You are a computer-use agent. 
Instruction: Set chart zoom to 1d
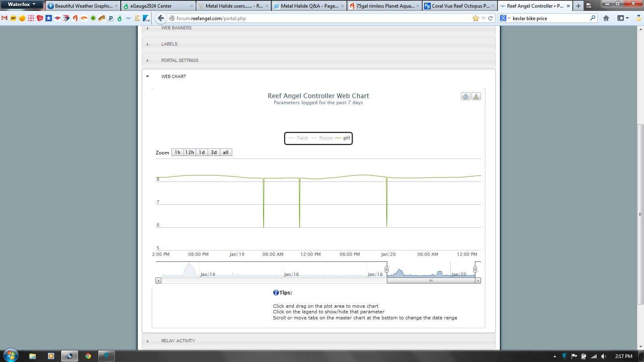click(202, 152)
